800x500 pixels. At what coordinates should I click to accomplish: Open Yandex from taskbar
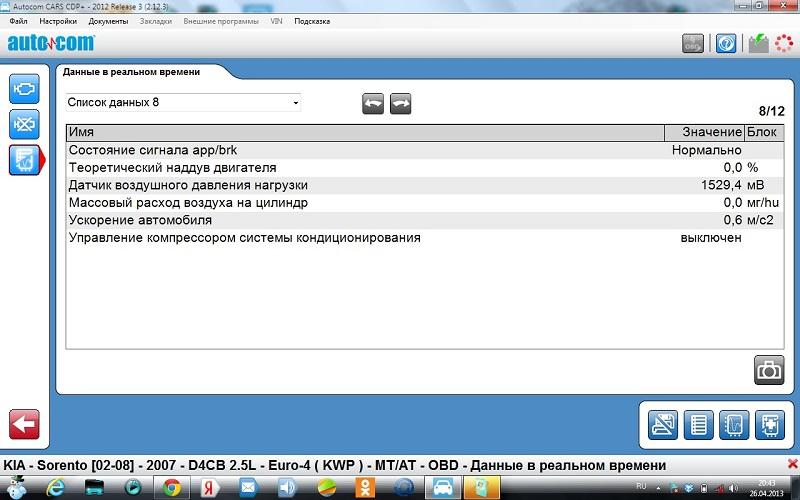point(208,488)
